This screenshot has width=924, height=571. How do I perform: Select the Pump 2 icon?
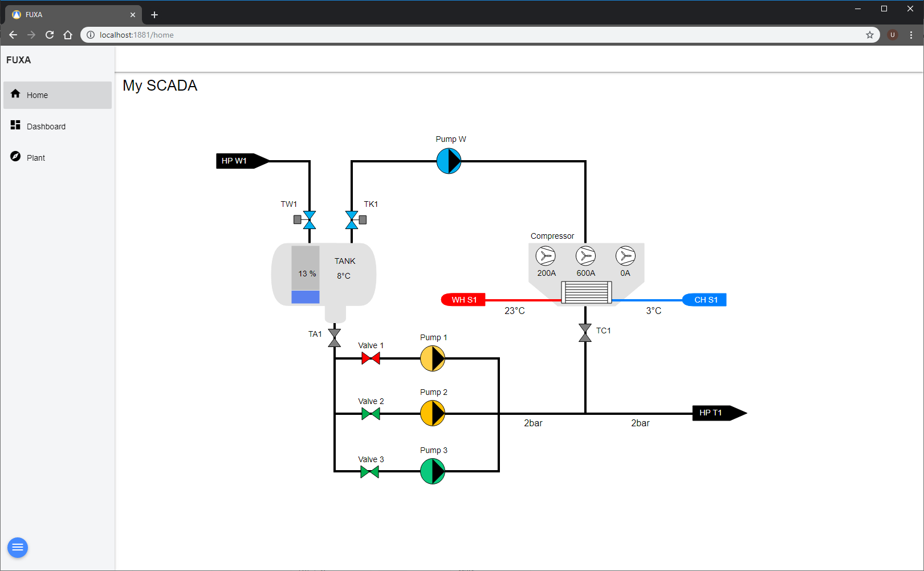[x=432, y=414]
